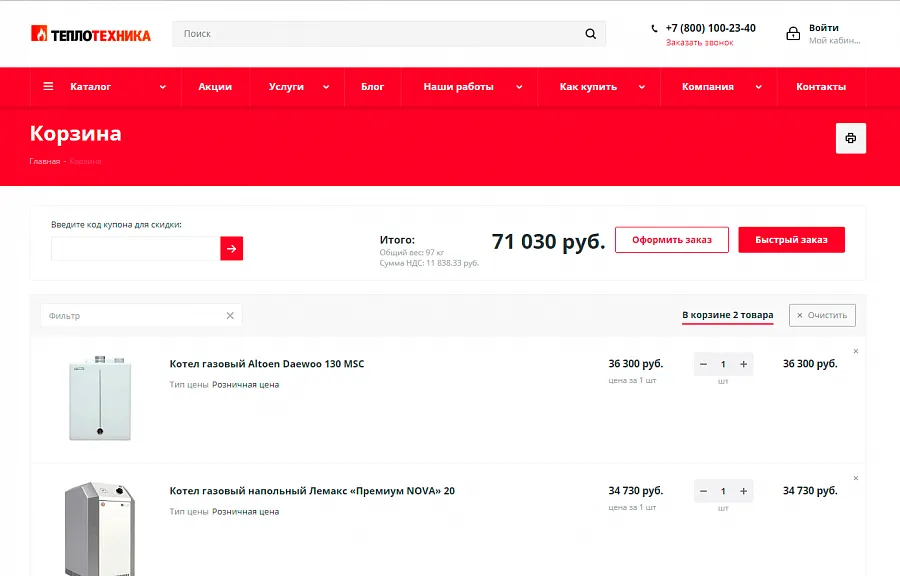Click the Общий вес: 97 кг text
900x576 pixels.
[x=412, y=252]
